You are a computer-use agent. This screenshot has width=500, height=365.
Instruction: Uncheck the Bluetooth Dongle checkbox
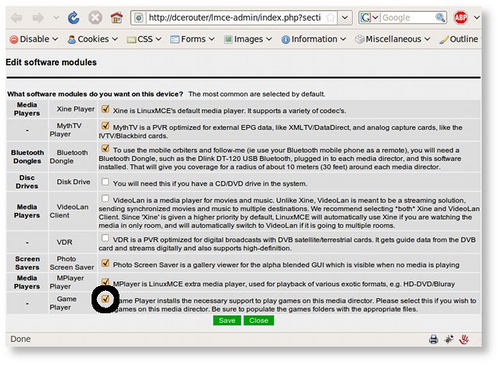[105, 148]
